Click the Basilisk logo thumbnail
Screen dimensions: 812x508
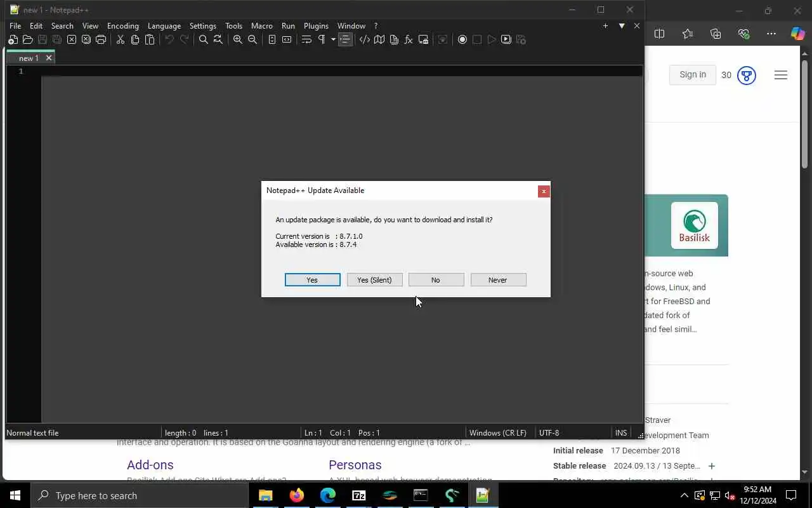pyautogui.click(x=695, y=225)
